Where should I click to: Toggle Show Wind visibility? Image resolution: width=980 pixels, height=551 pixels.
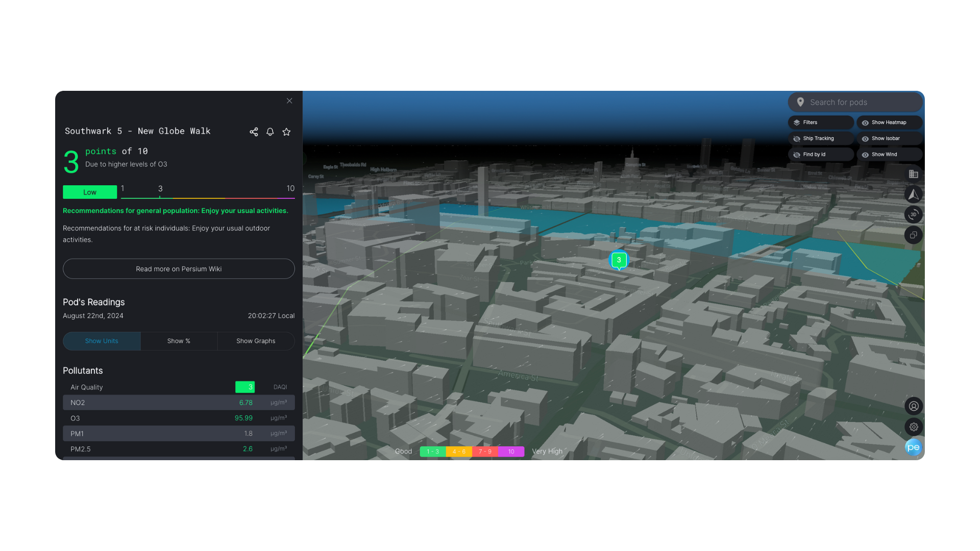click(889, 154)
